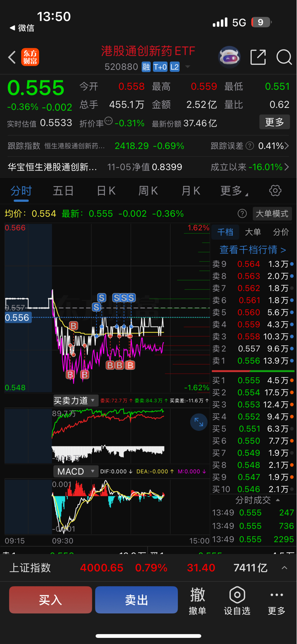
Task: Open help icon beside 大单模式
Action: tap(242, 214)
